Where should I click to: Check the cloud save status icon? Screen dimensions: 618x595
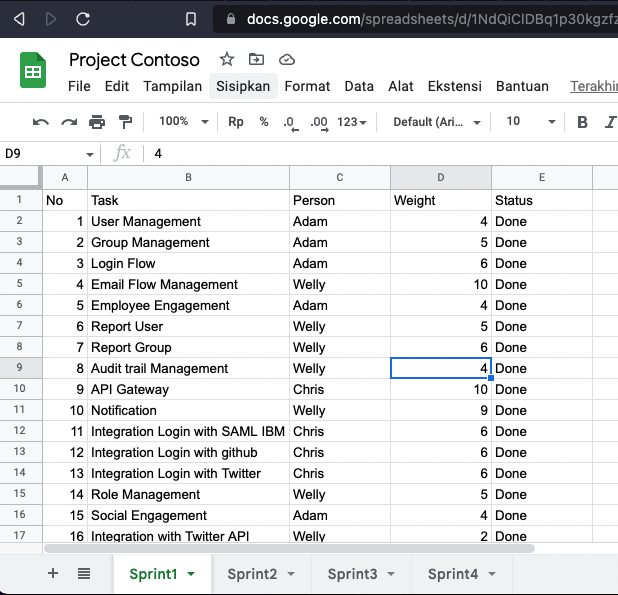287,59
